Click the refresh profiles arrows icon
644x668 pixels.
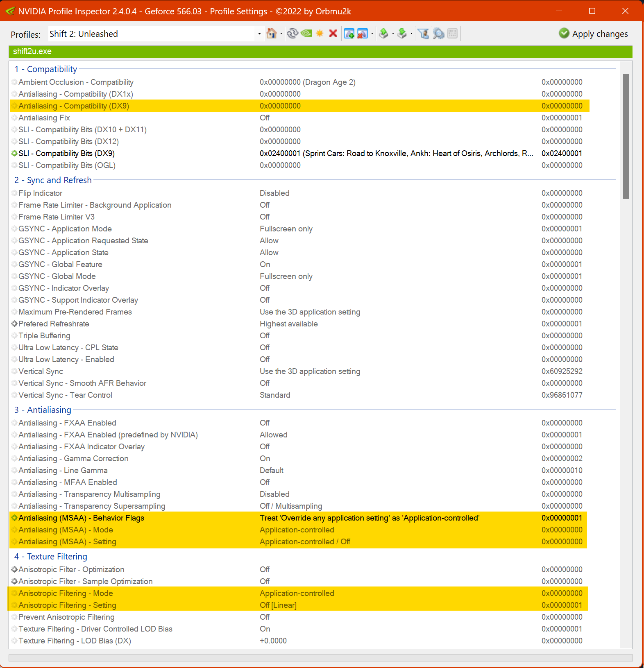click(292, 34)
